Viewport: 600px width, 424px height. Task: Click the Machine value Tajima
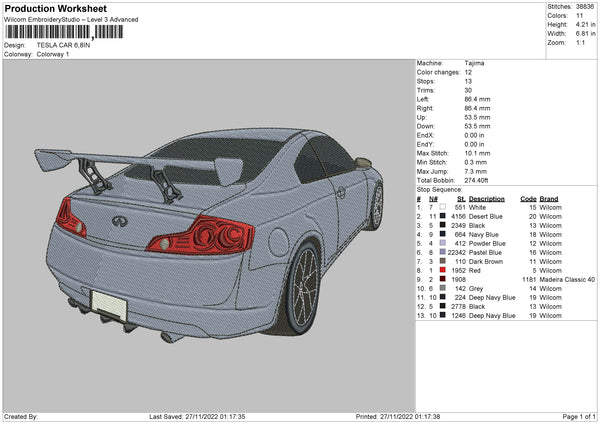tap(474, 63)
